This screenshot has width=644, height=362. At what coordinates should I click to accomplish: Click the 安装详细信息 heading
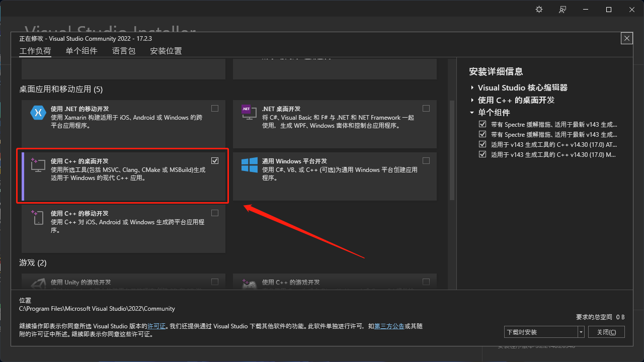click(x=496, y=72)
